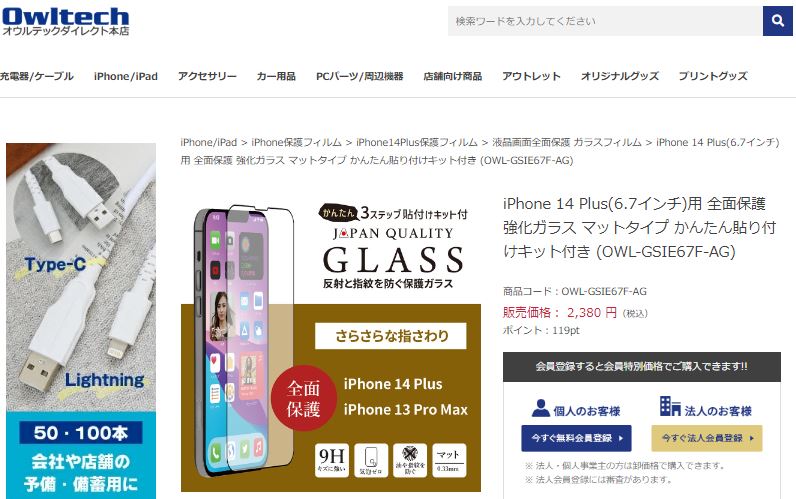
Task: Open the 充電器/ケーブル menu
Action: coord(37,76)
